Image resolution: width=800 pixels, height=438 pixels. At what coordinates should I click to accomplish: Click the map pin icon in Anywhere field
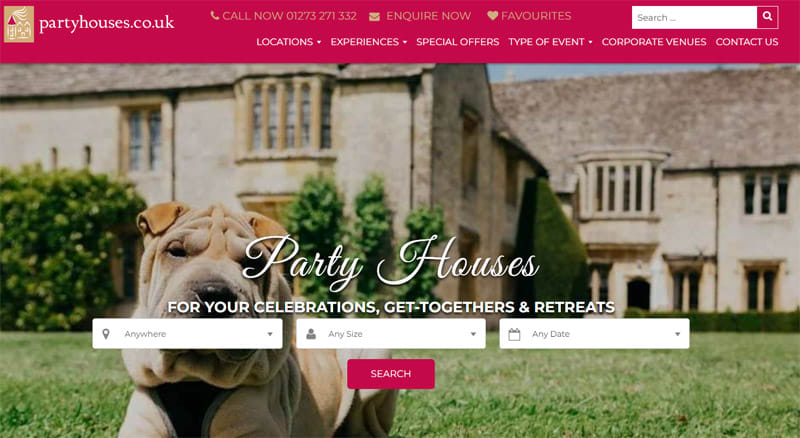[106, 334]
